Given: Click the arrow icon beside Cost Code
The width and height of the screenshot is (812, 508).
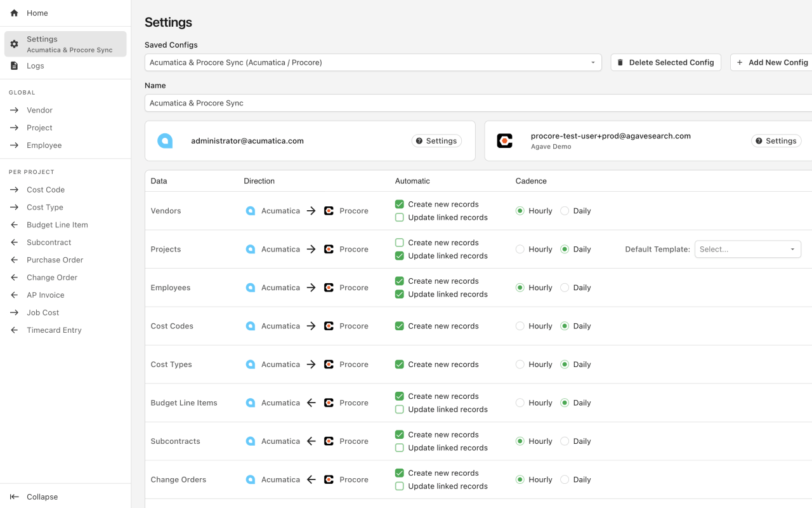Looking at the screenshot, I should coord(14,190).
